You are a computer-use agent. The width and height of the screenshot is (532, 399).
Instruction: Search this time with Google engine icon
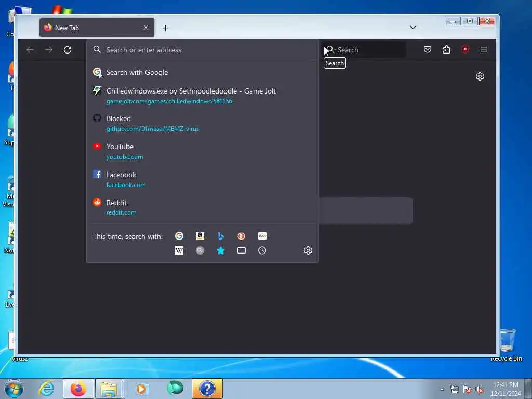179,236
